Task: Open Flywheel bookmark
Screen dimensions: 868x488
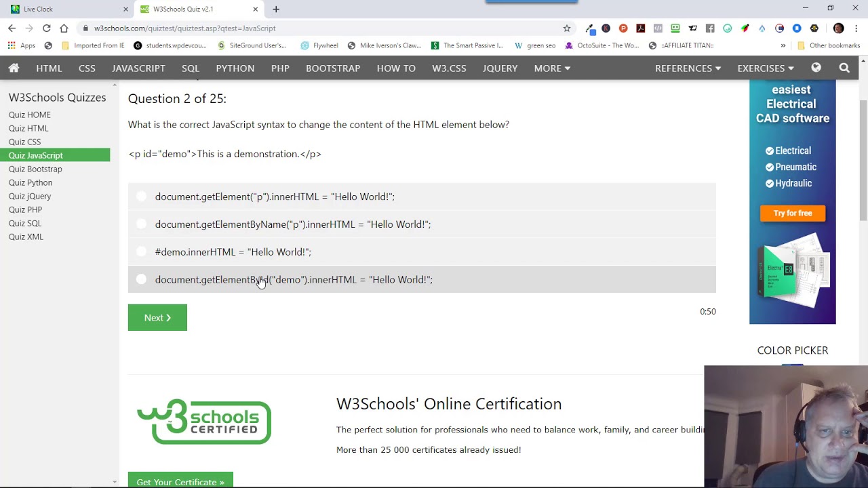Action: click(x=319, y=45)
